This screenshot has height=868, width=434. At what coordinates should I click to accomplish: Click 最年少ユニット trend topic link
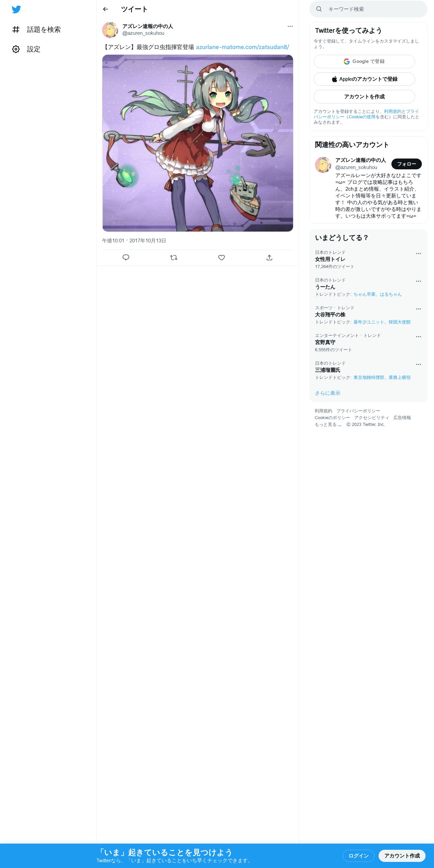coord(369,322)
